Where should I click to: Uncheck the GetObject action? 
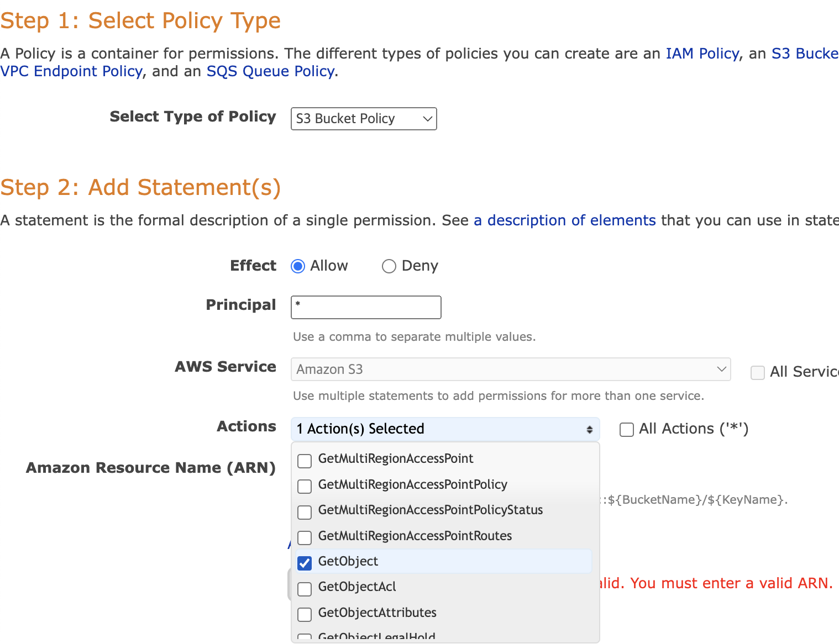tap(305, 563)
